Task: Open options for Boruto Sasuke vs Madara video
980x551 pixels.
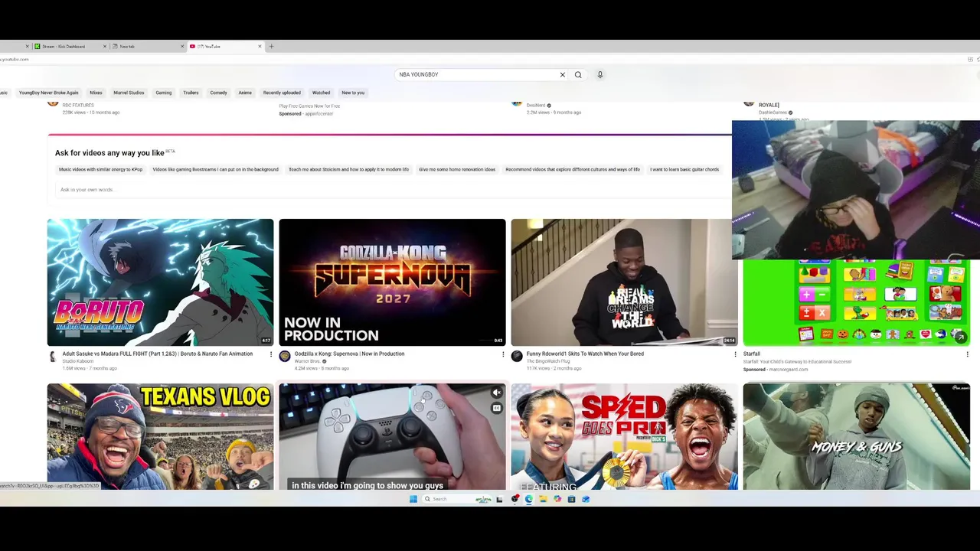Action: pos(270,354)
